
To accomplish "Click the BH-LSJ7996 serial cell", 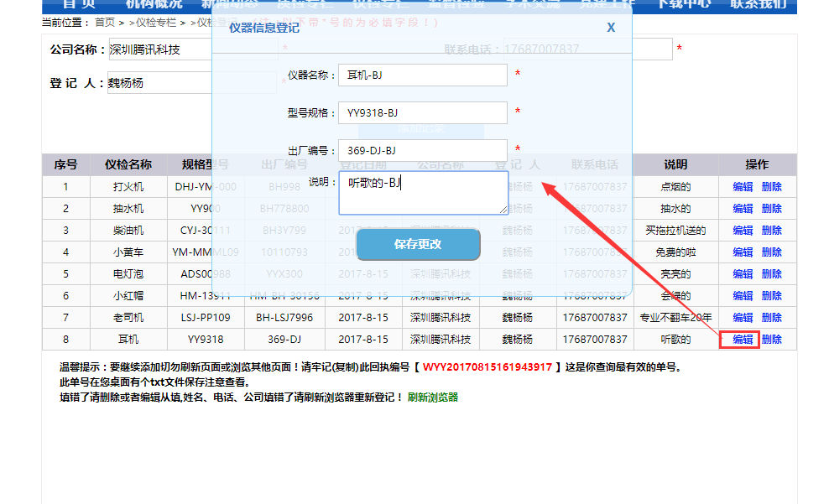I will tap(284, 318).
